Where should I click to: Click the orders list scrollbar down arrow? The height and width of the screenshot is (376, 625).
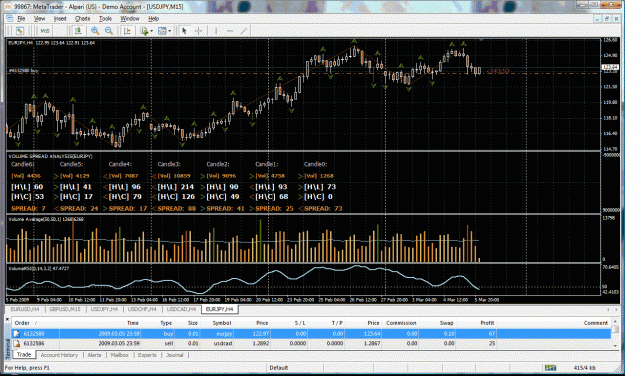click(x=615, y=346)
